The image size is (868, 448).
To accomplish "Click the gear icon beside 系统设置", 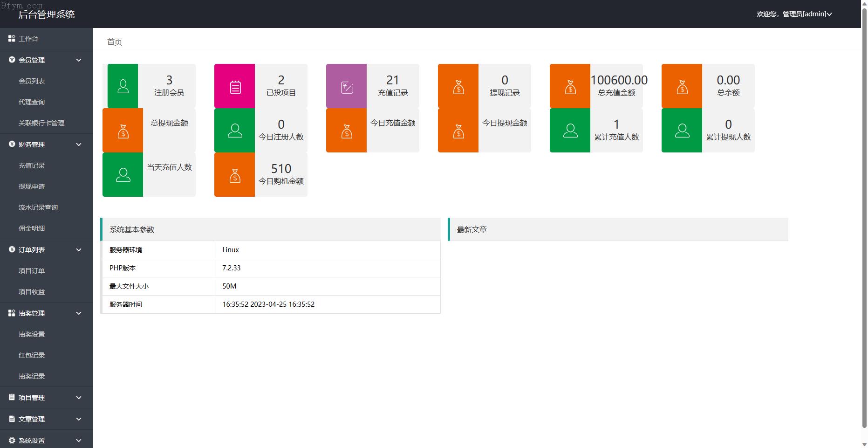I will tap(12, 440).
